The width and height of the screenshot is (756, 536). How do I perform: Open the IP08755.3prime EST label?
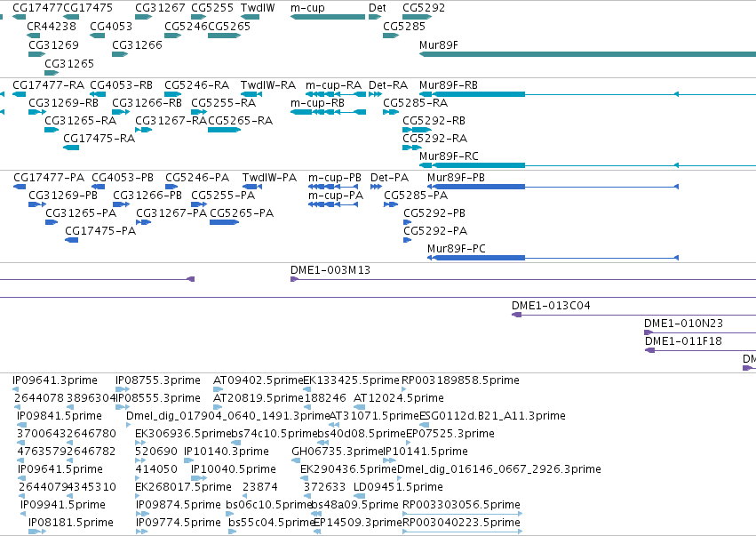pyautogui.click(x=158, y=380)
